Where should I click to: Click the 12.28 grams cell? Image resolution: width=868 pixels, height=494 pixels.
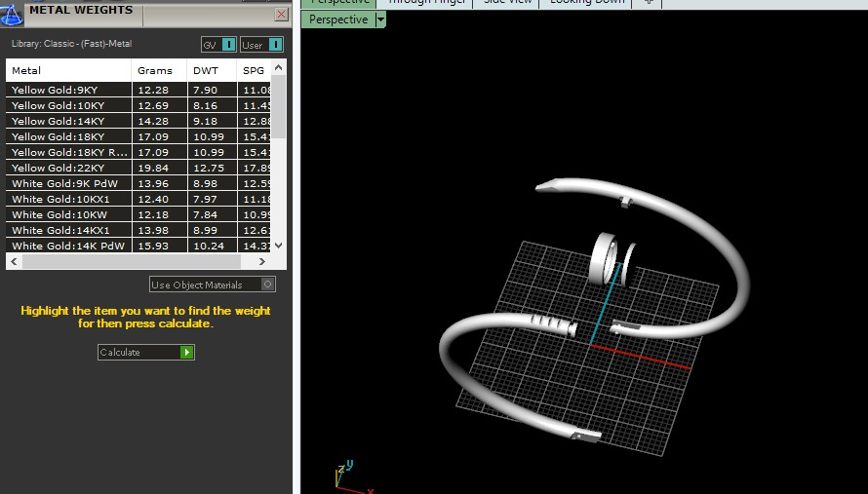tap(159, 90)
